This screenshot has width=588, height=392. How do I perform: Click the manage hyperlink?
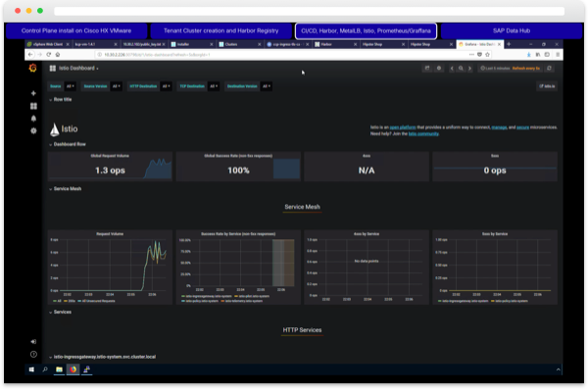[499, 127]
